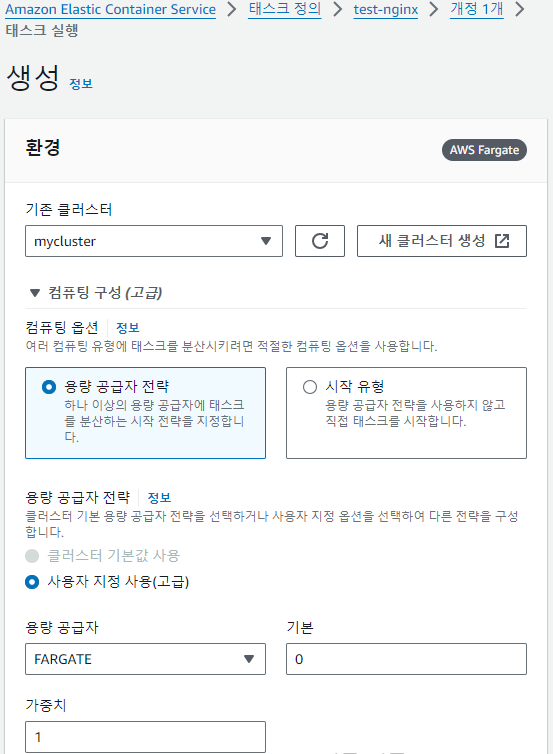
Task: Choose 사용자 지정 사용(고급) radio button
Action: pos(32,582)
